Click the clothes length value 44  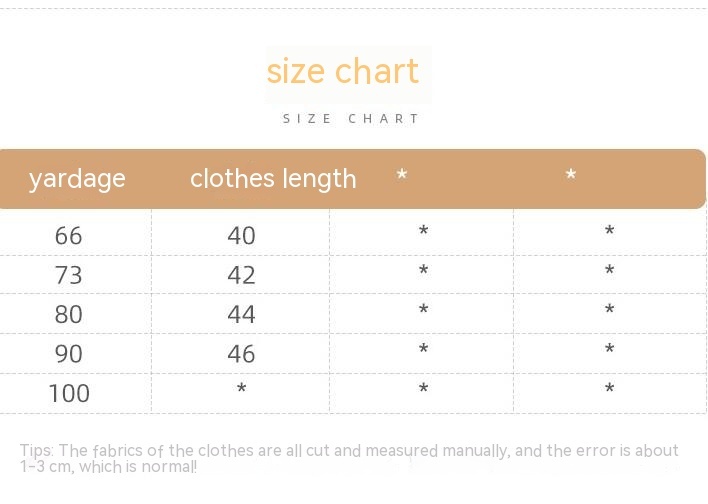(241, 315)
